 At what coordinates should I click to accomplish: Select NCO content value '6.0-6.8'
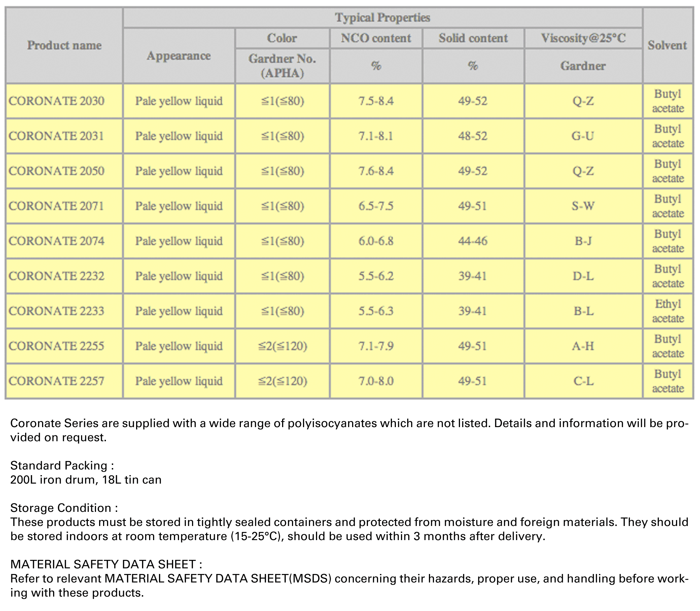[376, 241]
